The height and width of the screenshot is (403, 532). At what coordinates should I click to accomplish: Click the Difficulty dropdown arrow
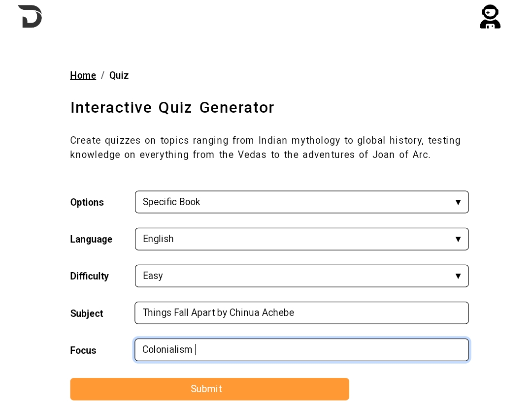(458, 276)
